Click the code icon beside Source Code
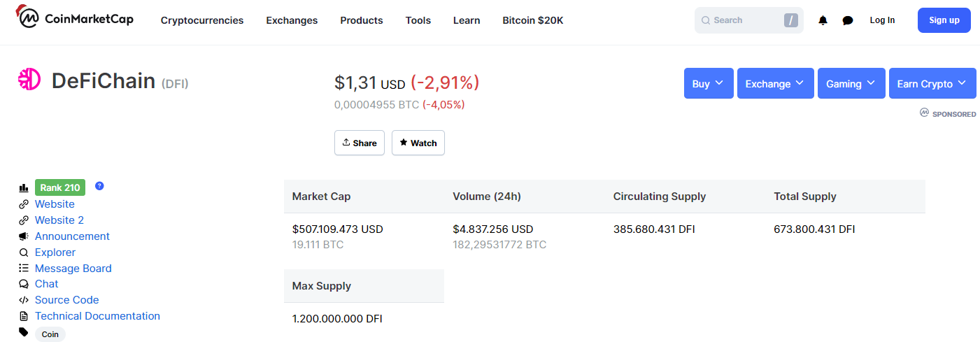The width and height of the screenshot is (980, 342). pyautogui.click(x=24, y=300)
